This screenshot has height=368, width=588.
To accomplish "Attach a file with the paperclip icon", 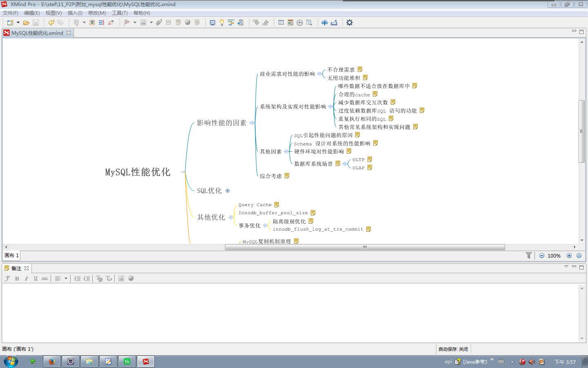I will (159, 22).
